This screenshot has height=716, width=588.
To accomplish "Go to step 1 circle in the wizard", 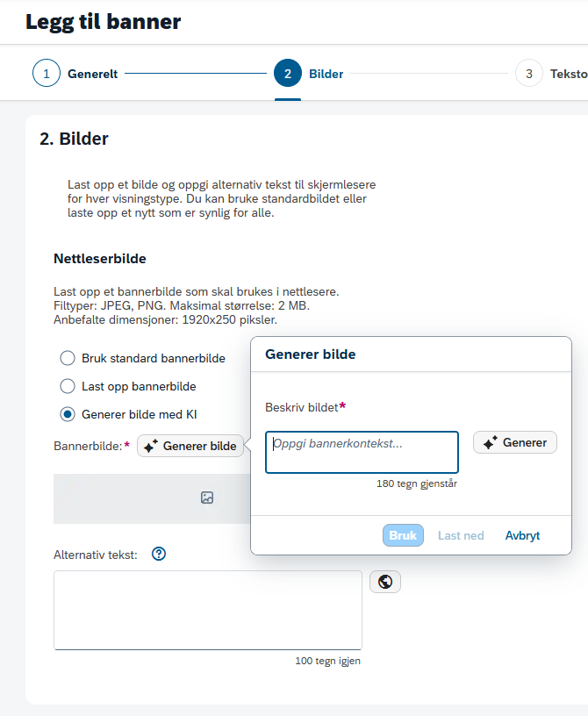I will coord(47,73).
